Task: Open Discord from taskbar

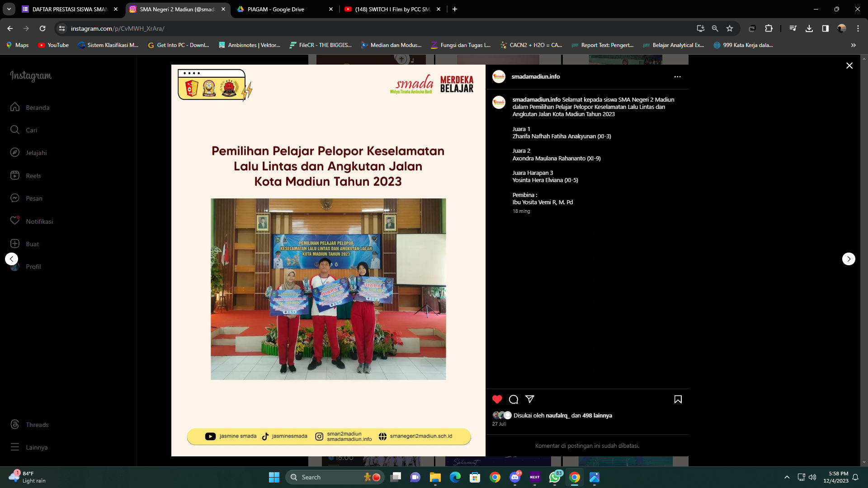Action: click(x=515, y=477)
